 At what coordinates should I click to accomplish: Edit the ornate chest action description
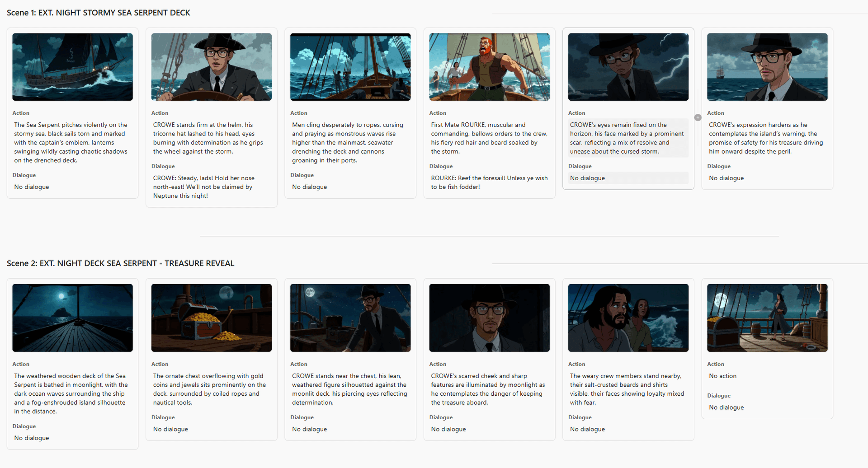(x=209, y=389)
